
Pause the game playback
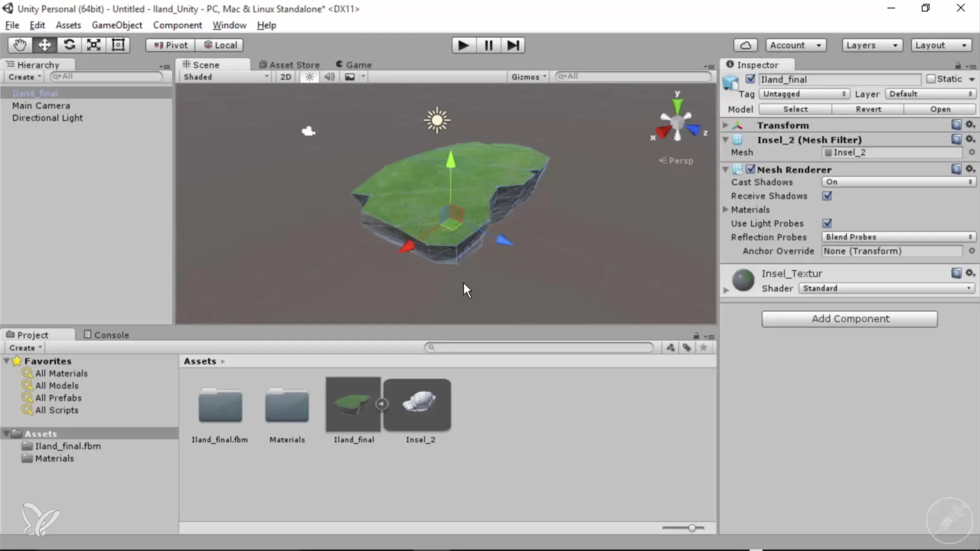tap(488, 45)
